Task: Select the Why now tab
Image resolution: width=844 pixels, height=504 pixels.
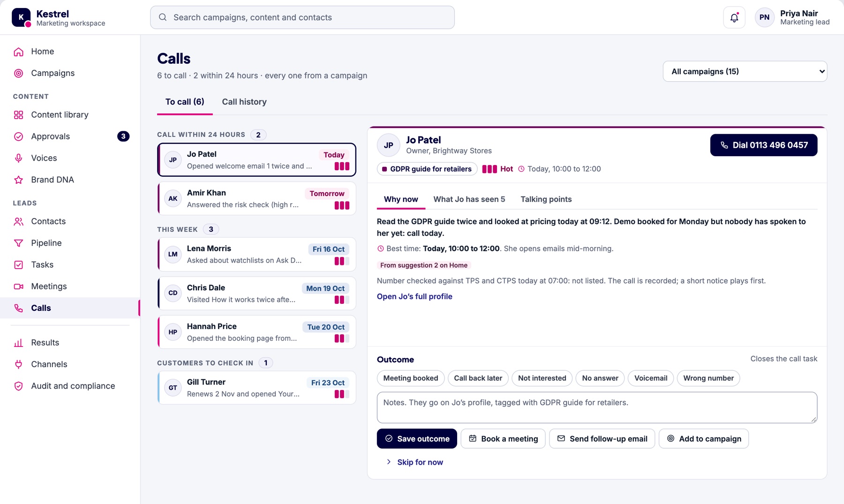Action: 401,199
